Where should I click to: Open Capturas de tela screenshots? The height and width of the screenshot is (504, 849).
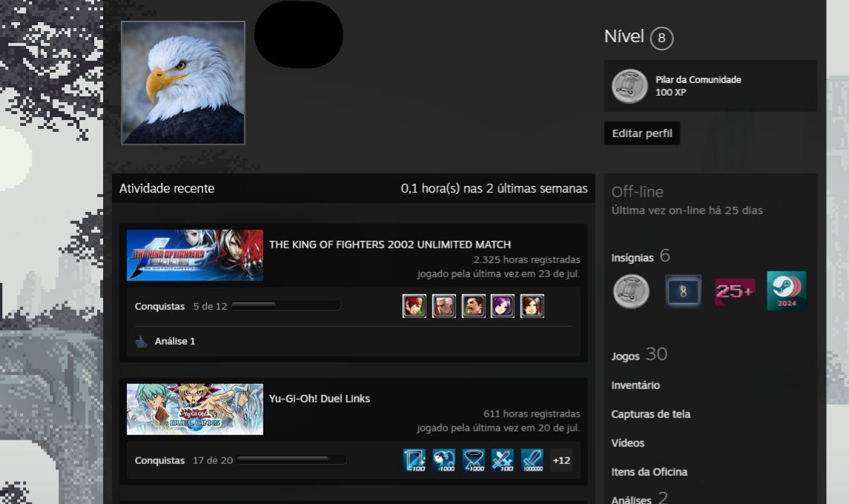pyautogui.click(x=651, y=414)
